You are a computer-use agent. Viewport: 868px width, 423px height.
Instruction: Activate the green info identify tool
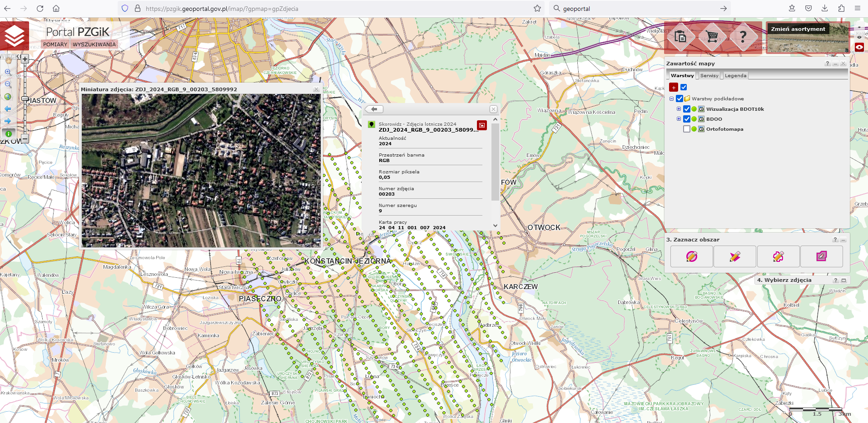pos(8,133)
